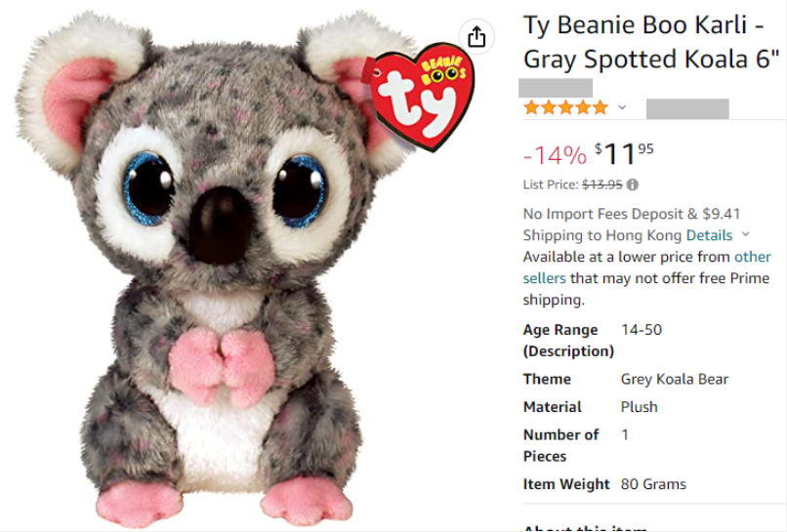Click the share icon above the product image

coord(476,37)
